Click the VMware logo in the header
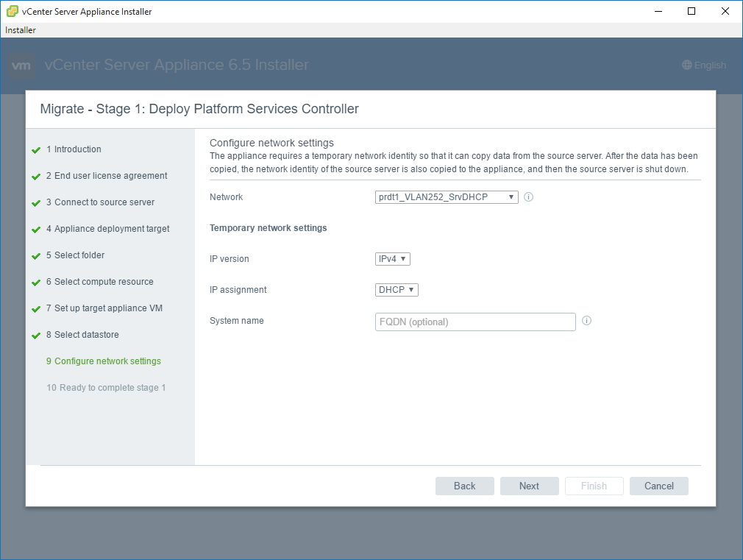The height and width of the screenshot is (560, 743). [22, 65]
